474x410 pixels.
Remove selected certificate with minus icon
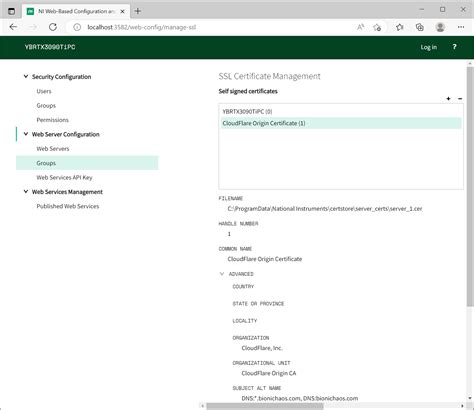[460, 99]
